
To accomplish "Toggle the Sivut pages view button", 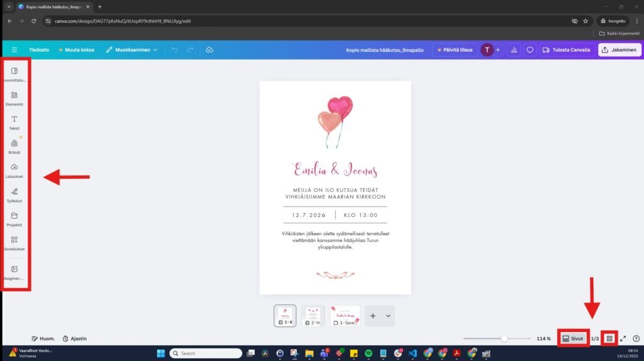I will 572,338.
